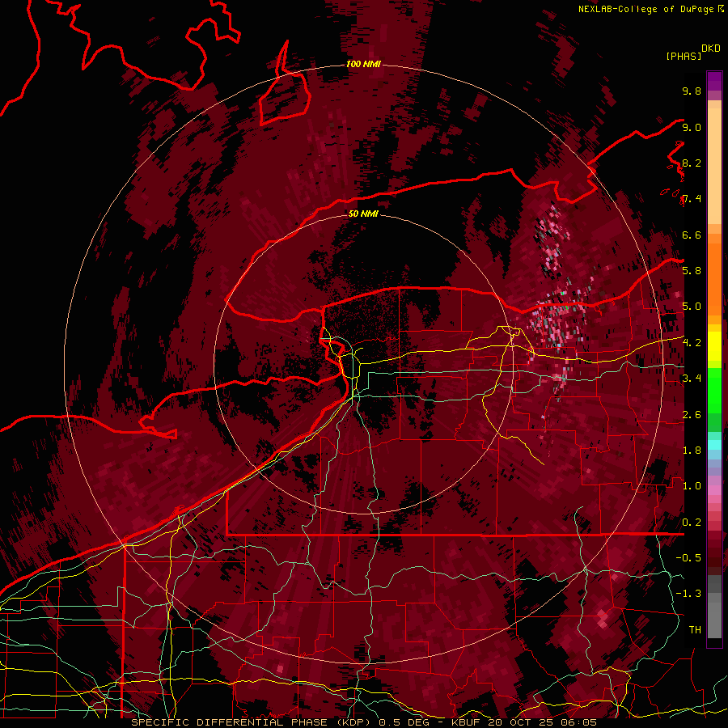
Task: Click the 4.2 legend value
Action: tap(692, 343)
